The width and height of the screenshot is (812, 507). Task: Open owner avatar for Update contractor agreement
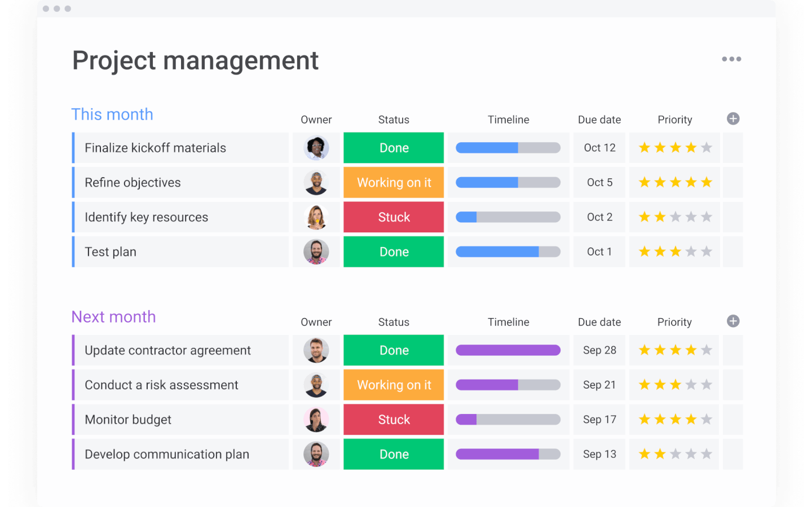coord(316,350)
